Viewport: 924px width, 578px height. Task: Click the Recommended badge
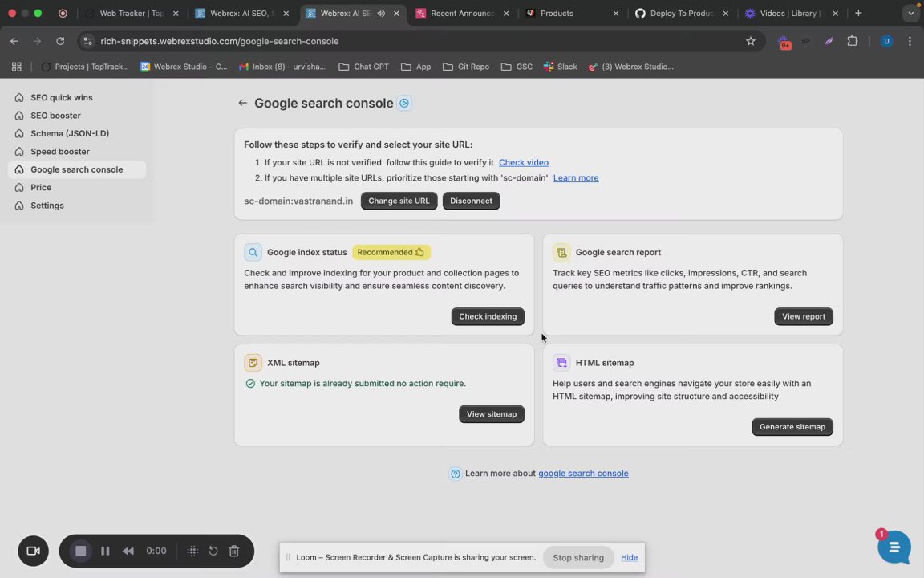[x=391, y=252]
